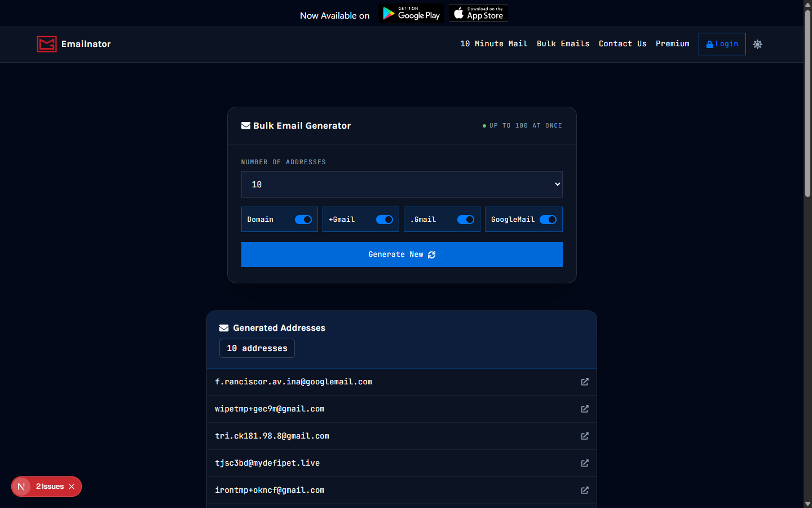Image resolution: width=812 pixels, height=508 pixels.
Task: Toggle the .Gmail switch
Action: pos(466,220)
